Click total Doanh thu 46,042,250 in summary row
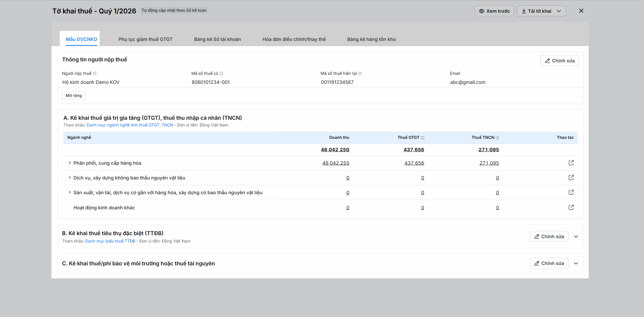 [x=335, y=150]
